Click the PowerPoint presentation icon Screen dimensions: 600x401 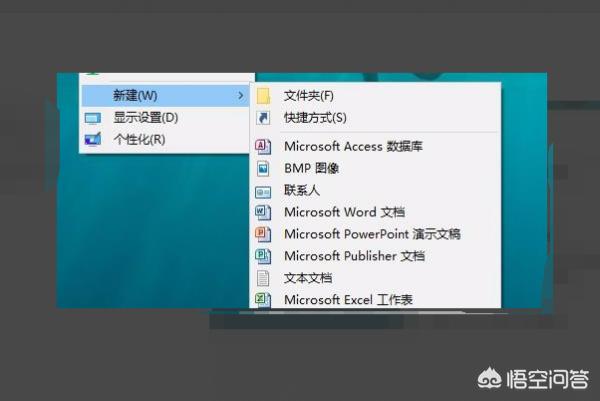click(x=263, y=234)
